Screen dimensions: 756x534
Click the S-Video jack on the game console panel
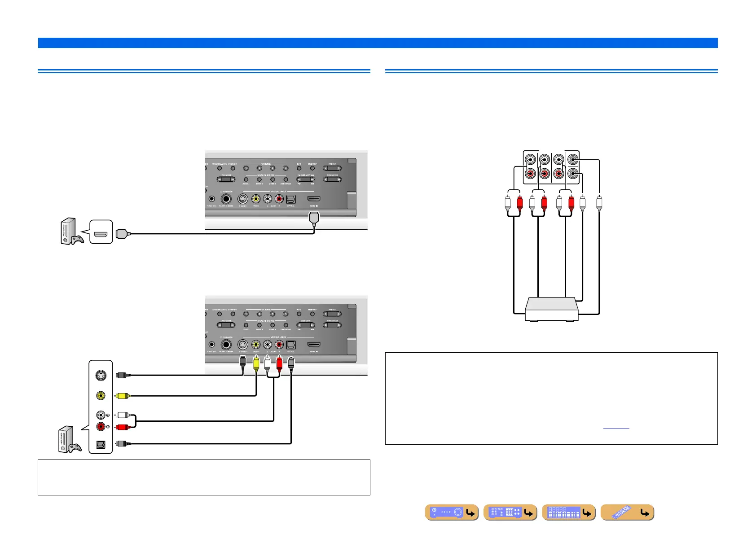coord(101,375)
